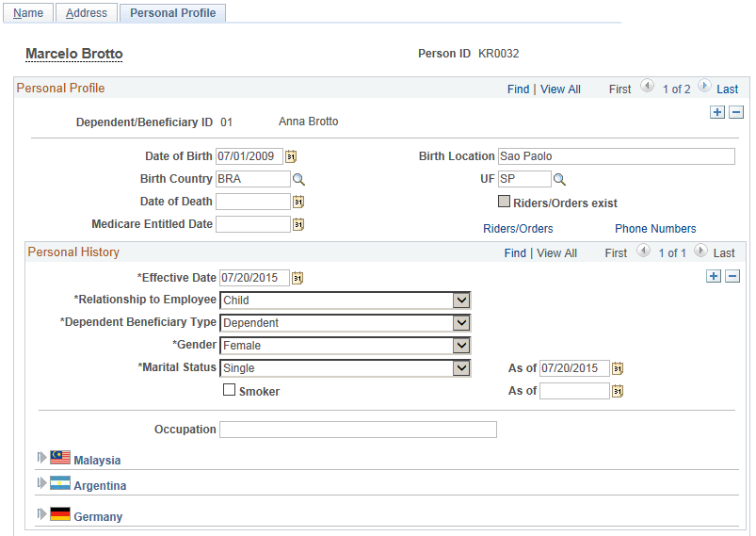Delete the current Personal History row
Screen dimensions: 756x536
pyautogui.click(x=732, y=276)
